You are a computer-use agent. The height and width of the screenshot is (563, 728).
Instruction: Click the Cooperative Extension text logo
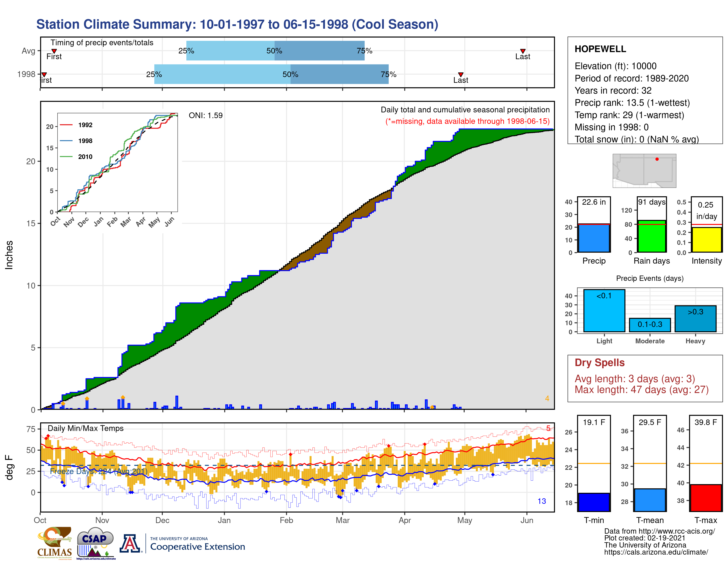tap(197, 544)
